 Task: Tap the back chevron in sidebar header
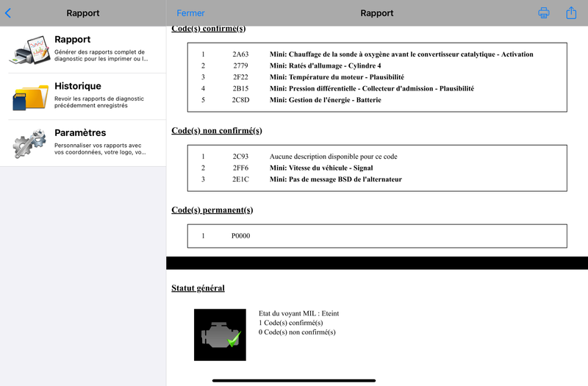click(8, 13)
